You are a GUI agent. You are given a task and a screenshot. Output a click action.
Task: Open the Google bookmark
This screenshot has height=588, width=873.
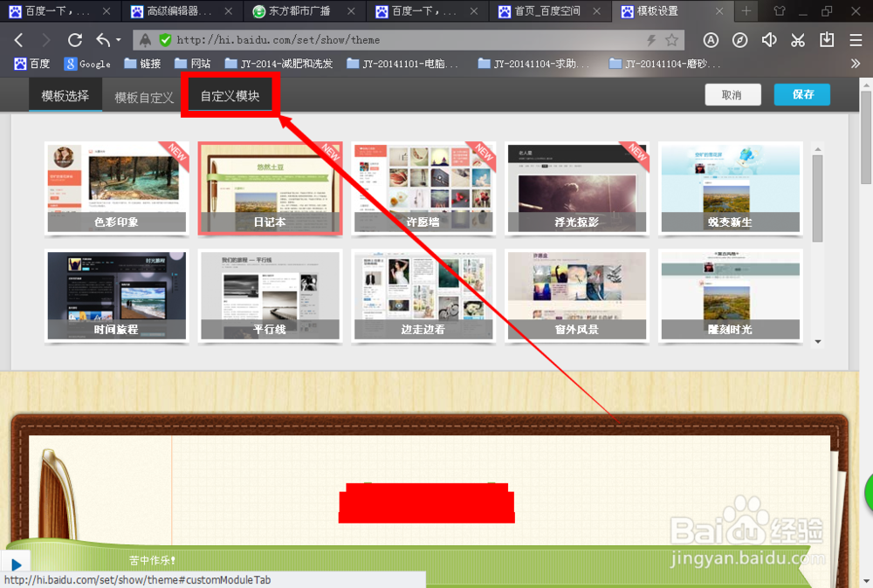point(87,64)
